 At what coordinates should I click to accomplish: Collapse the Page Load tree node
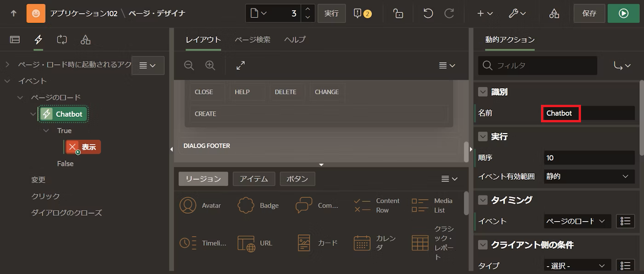[x=20, y=97]
